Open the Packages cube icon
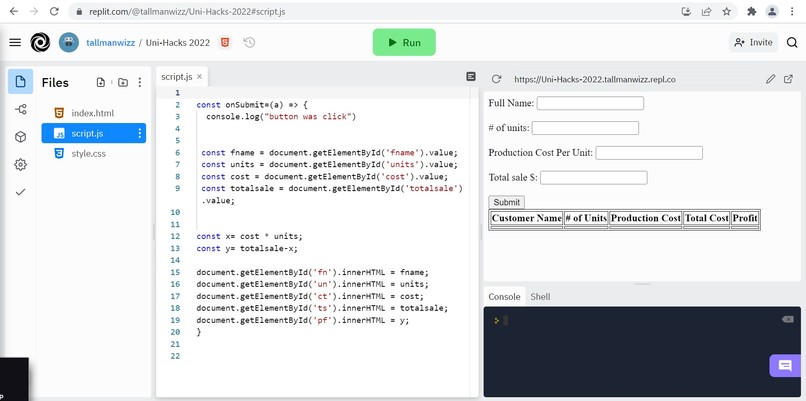 point(21,137)
